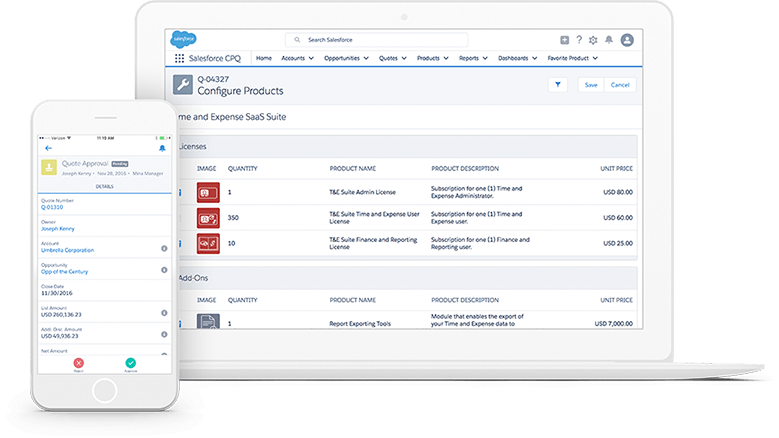Open the App Launcher grid icon
Image resolution: width=779 pixels, height=438 pixels.
click(x=179, y=59)
